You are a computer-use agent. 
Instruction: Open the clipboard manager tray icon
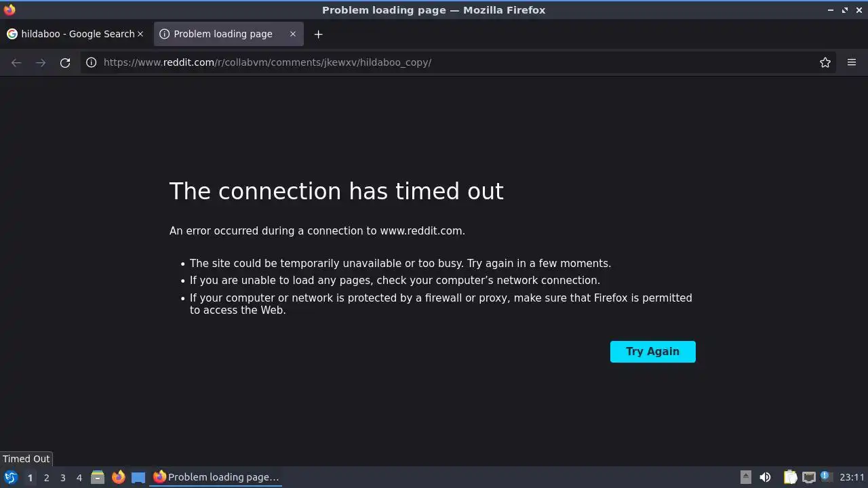tap(790, 477)
